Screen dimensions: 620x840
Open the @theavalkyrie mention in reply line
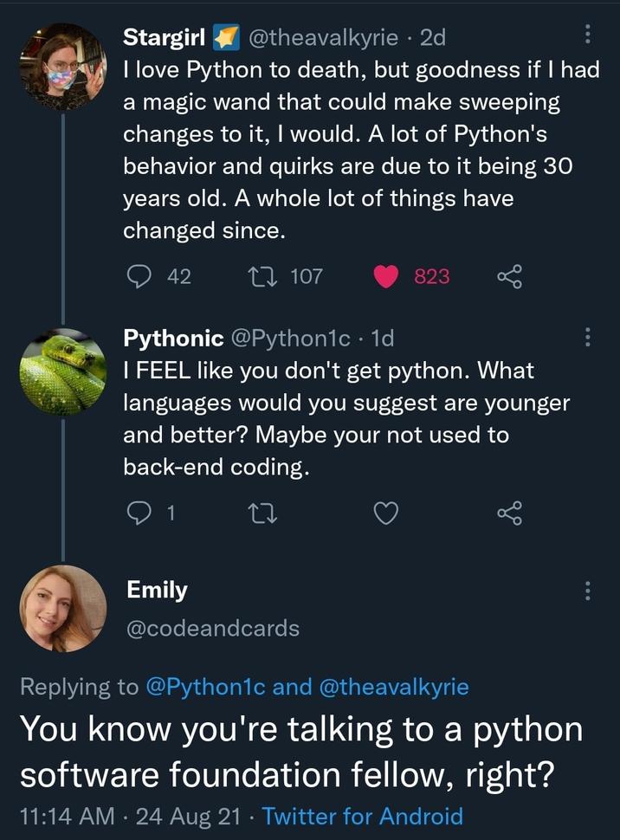coord(394,688)
